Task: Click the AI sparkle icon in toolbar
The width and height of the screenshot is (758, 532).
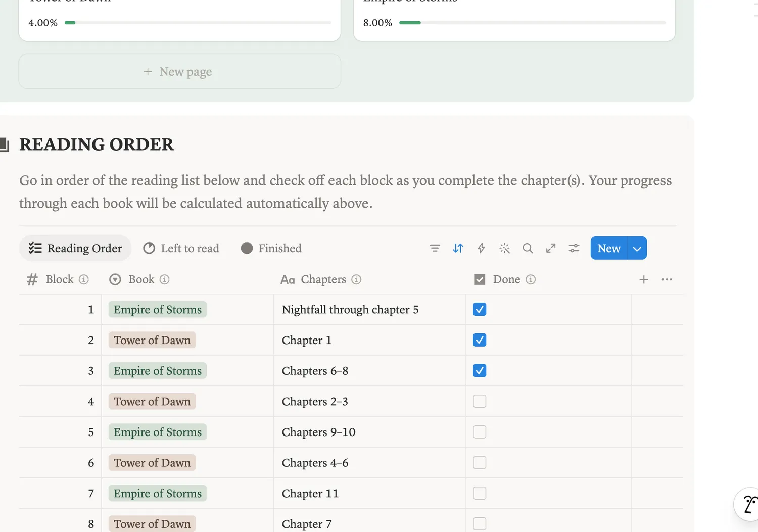Action: pyautogui.click(x=504, y=248)
